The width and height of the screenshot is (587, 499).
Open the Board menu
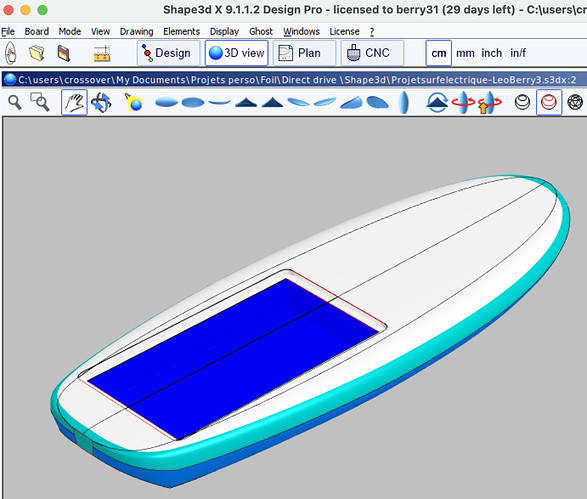pos(37,32)
